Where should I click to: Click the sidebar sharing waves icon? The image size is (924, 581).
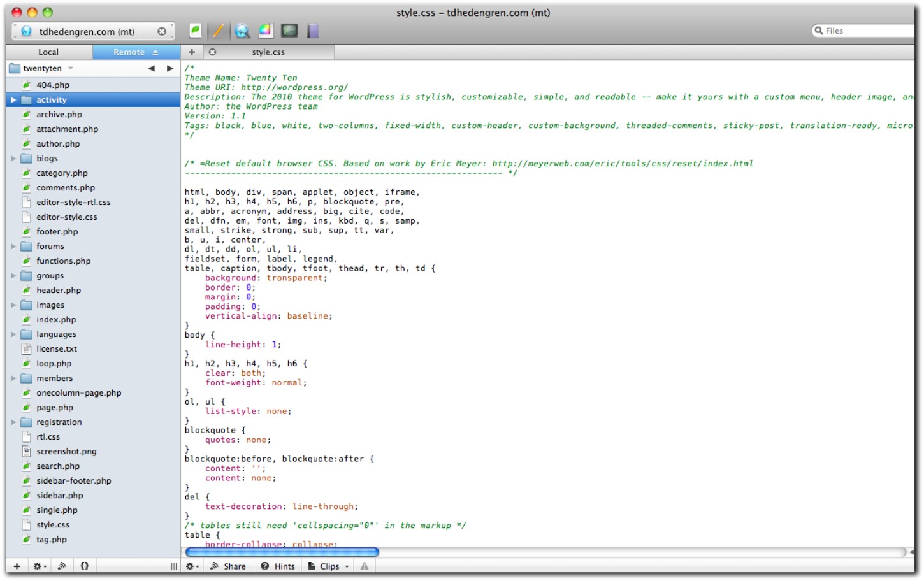coord(62,566)
